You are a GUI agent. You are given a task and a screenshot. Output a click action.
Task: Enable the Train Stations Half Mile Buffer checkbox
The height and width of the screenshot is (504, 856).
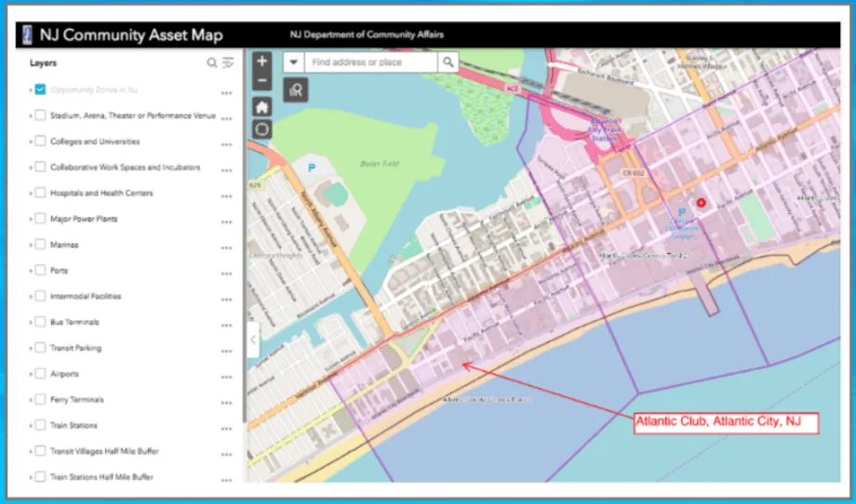pyautogui.click(x=40, y=477)
